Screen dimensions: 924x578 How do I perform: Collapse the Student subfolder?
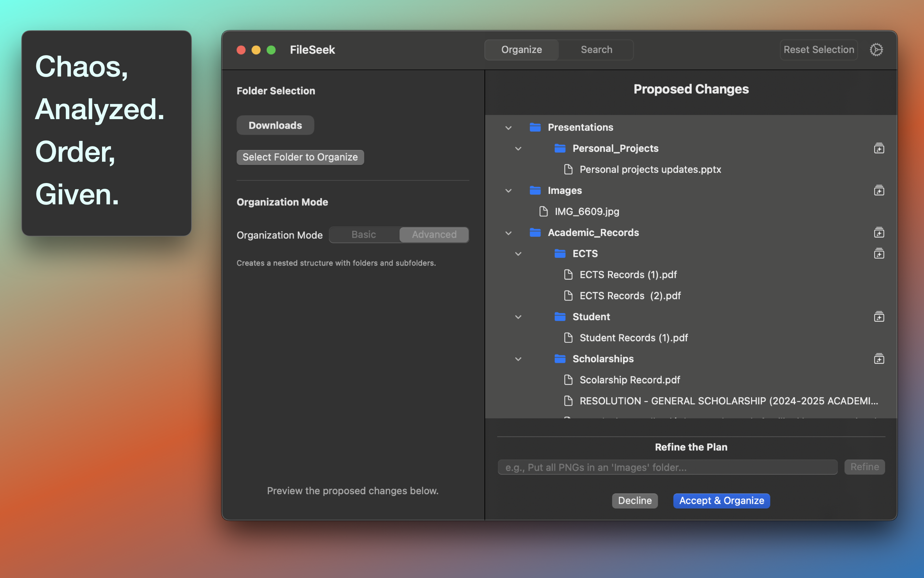tap(518, 317)
